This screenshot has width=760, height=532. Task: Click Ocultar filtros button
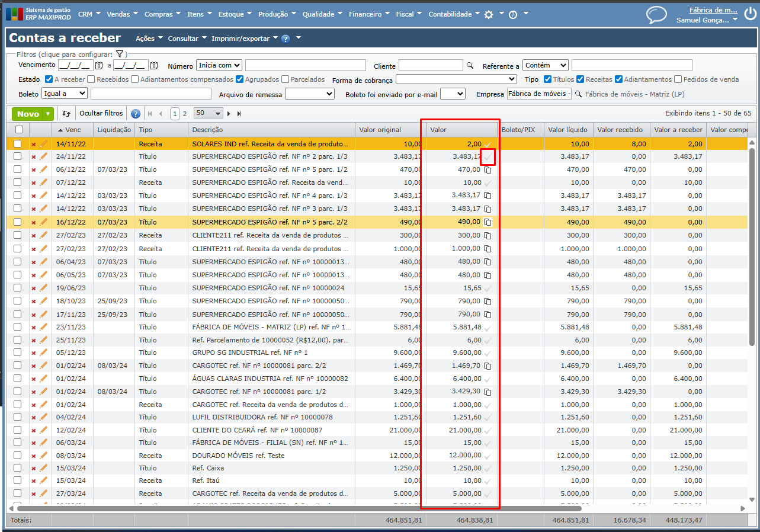[x=101, y=114]
